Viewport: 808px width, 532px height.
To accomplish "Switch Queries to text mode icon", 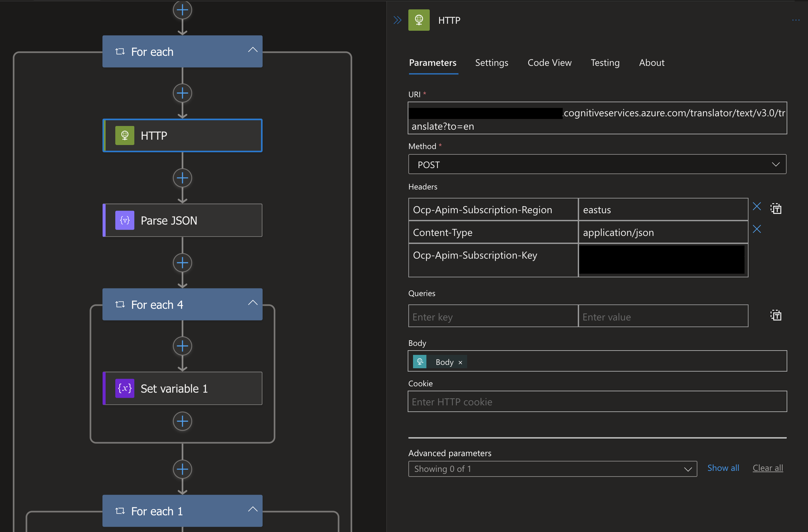I will pyautogui.click(x=776, y=315).
